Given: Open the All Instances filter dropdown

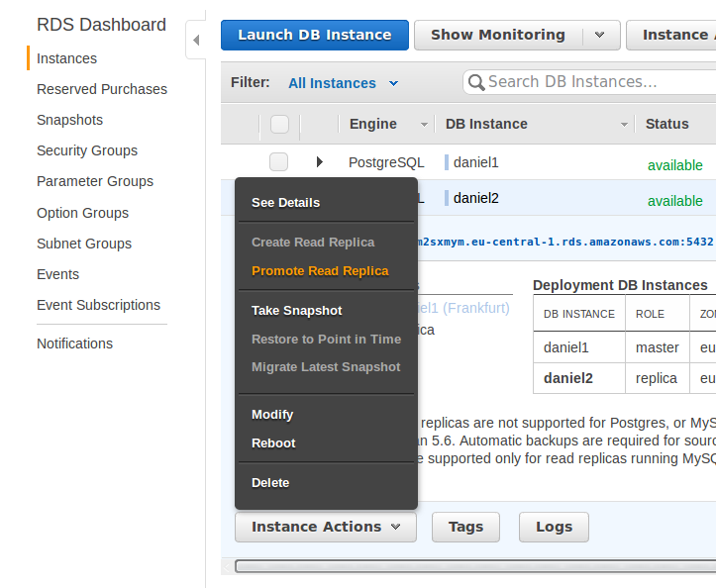Looking at the screenshot, I should click(x=343, y=83).
